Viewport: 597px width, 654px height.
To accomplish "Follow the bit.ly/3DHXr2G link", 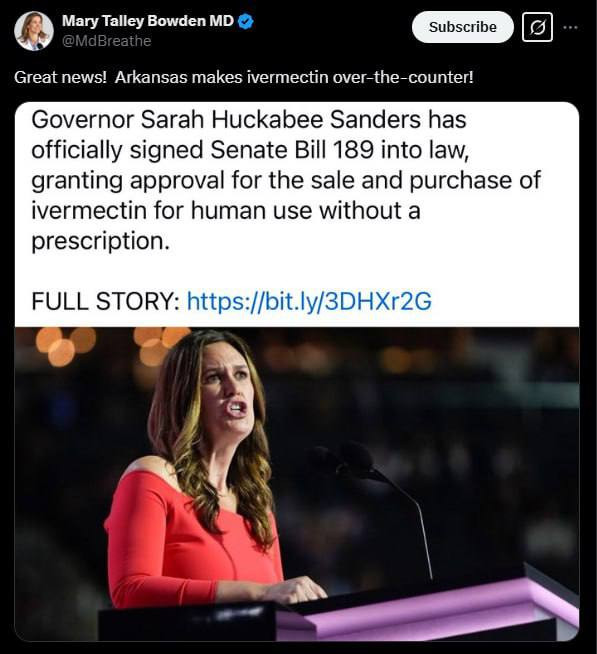I will [x=309, y=301].
